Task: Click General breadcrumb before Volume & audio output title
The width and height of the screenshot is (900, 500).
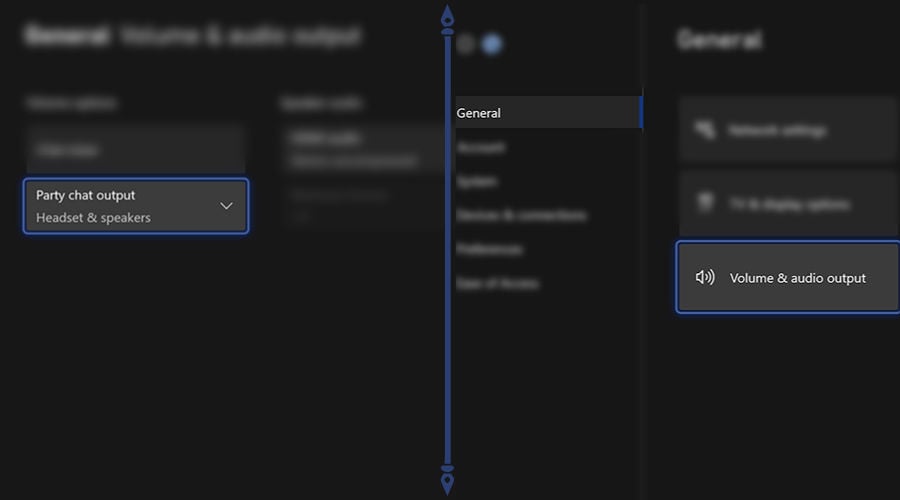Action: (67, 37)
